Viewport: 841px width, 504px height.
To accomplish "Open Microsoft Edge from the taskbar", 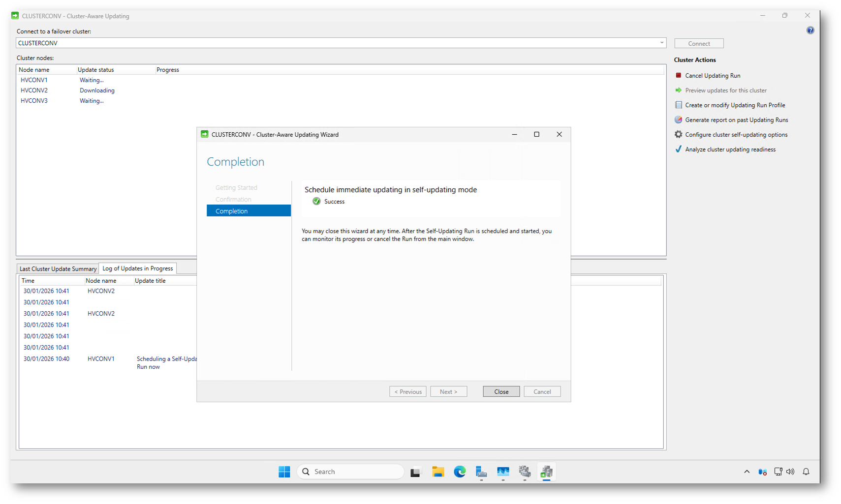I will pyautogui.click(x=460, y=472).
